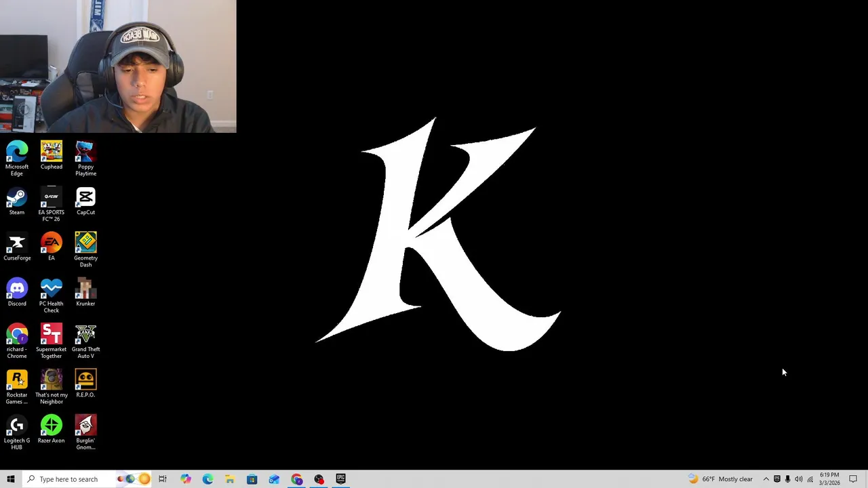Open the Microsoft Edge desktop shortcut
This screenshot has height=488, width=868.
(x=17, y=159)
